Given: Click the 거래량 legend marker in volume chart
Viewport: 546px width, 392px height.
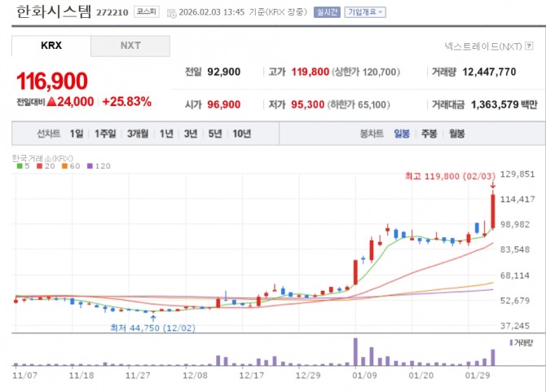Looking at the screenshot, I should pyautogui.click(x=511, y=343).
